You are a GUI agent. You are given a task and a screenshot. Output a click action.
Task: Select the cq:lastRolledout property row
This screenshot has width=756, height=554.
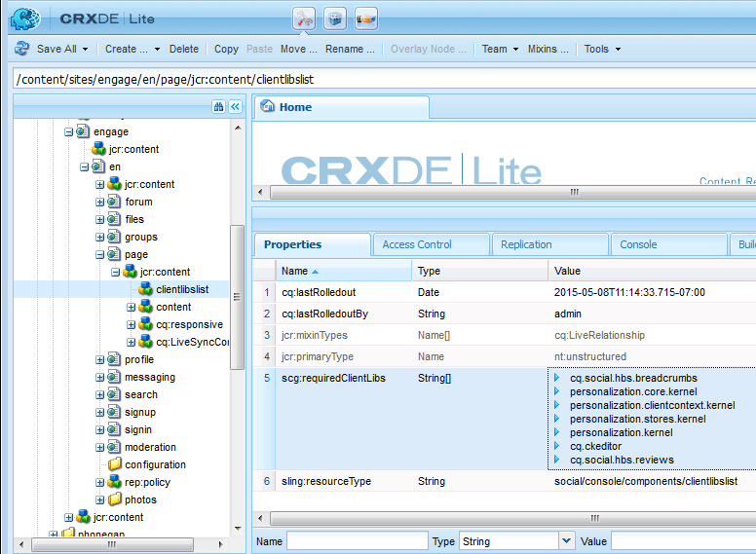pos(505,292)
